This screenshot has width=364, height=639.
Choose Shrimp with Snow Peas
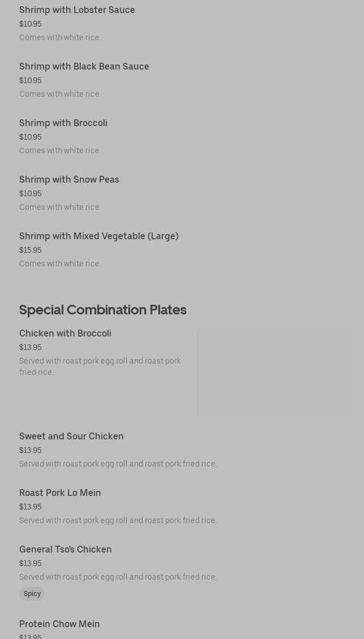(x=69, y=180)
